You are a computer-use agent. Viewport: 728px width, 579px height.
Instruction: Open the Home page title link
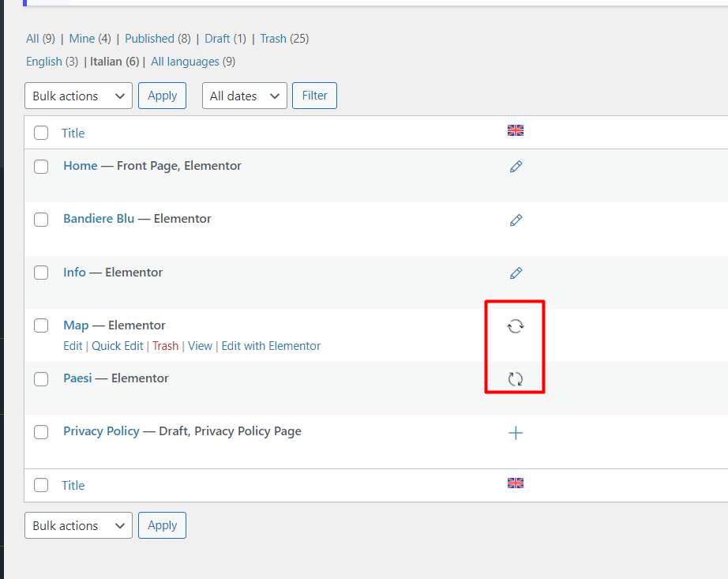[81, 166]
